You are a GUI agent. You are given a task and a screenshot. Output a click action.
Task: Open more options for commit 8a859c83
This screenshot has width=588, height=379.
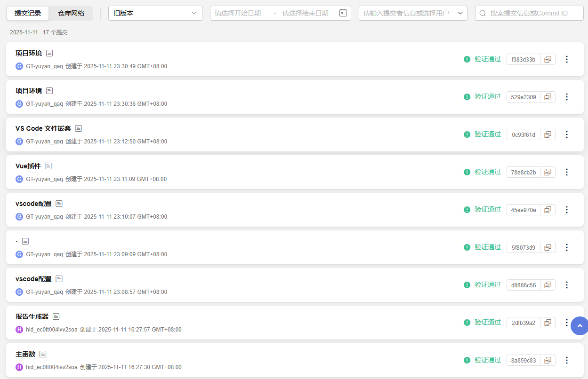pos(567,360)
